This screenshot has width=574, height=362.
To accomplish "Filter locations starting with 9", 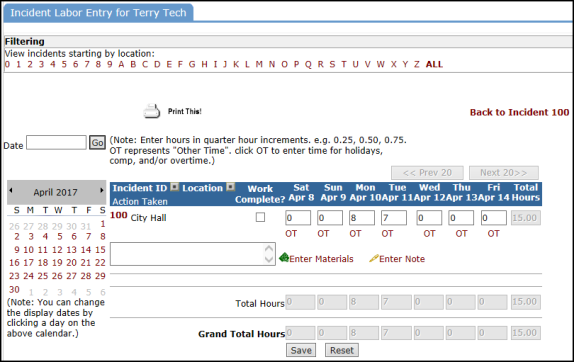I will click(x=109, y=64).
